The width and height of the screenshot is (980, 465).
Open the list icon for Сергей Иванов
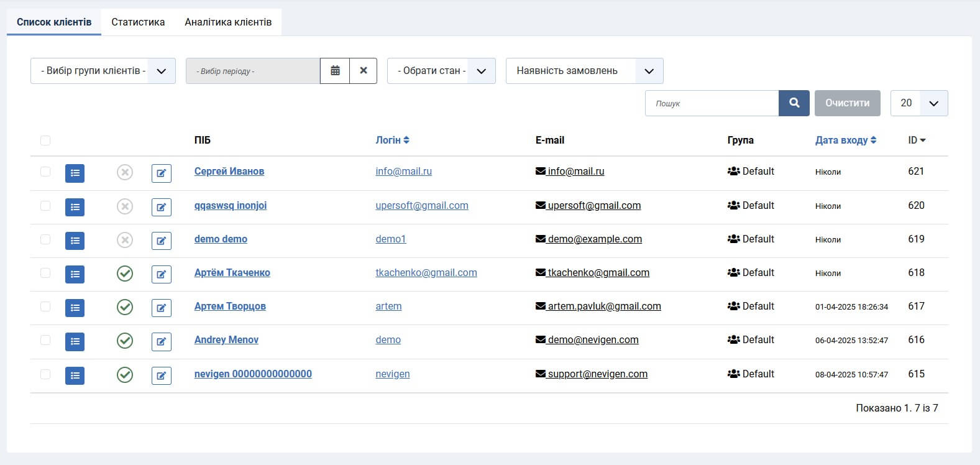75,173
